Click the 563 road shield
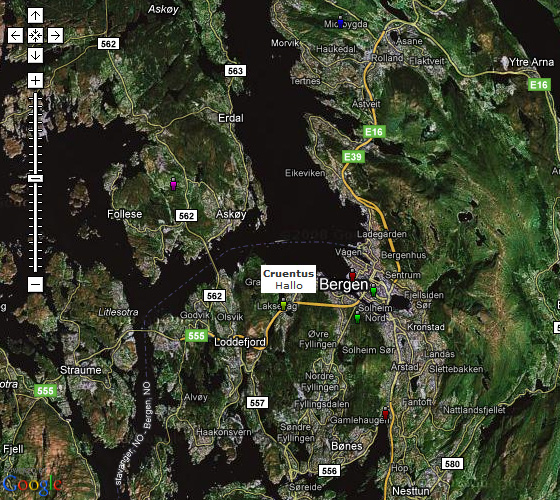Image resolution: width=560 pixels, height=500 pixels. click(235, 71)
